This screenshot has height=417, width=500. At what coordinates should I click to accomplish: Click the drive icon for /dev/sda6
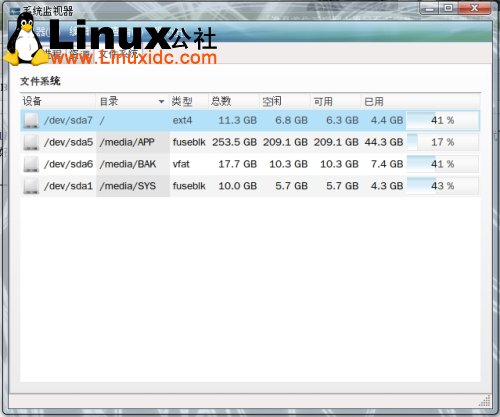point(31,164)
